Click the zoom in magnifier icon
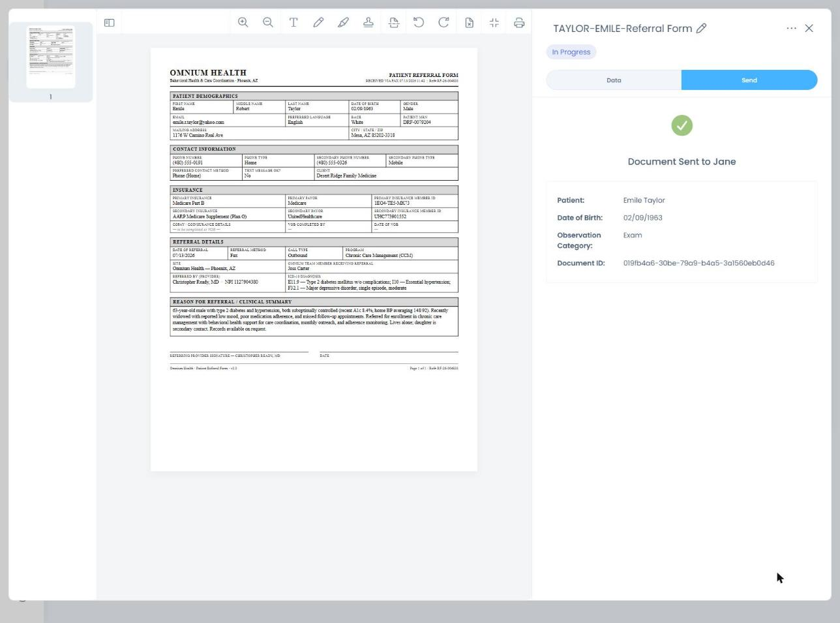The height and width of the screenshot is (623, 840). click(243, 22)
